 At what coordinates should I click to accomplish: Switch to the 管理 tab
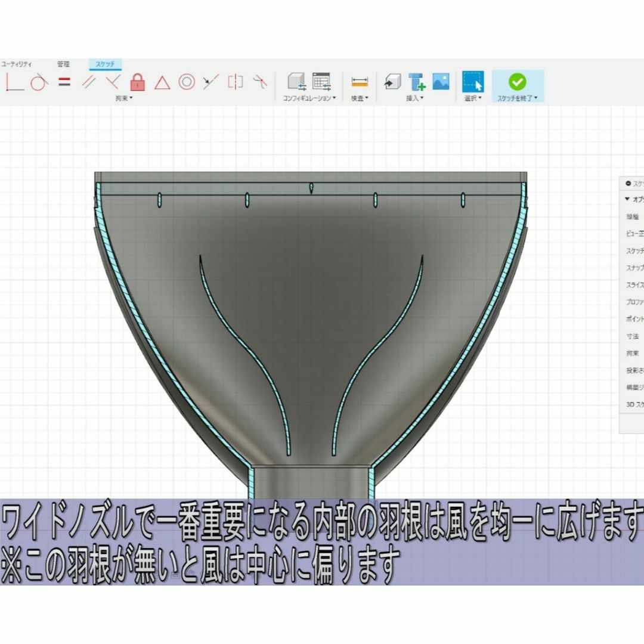[x=64, y=63]
